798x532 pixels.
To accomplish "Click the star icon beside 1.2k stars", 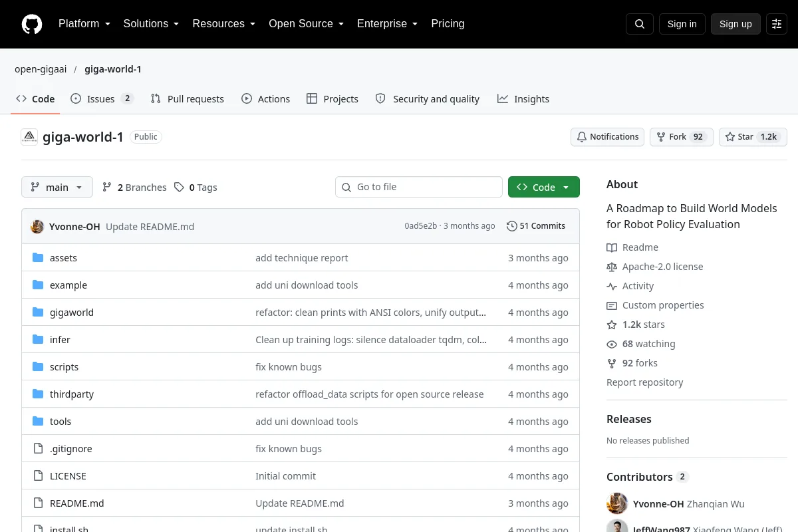I will click(612, 325).
